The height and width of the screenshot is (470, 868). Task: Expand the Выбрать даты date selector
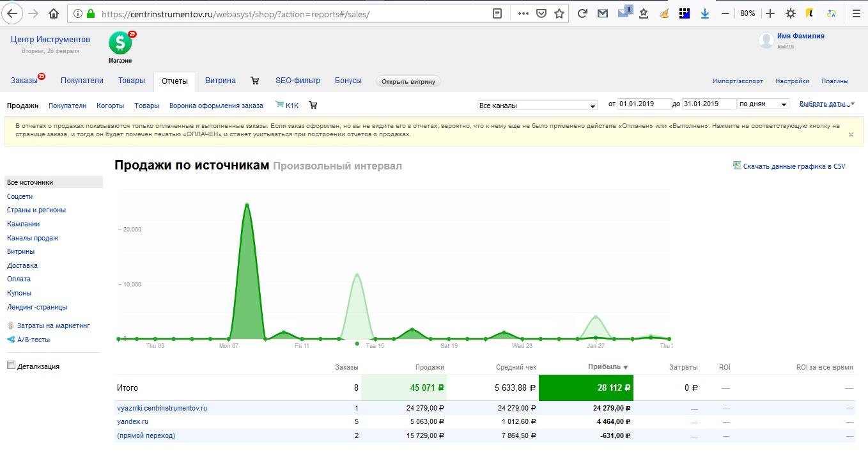[x=826, y=104]
